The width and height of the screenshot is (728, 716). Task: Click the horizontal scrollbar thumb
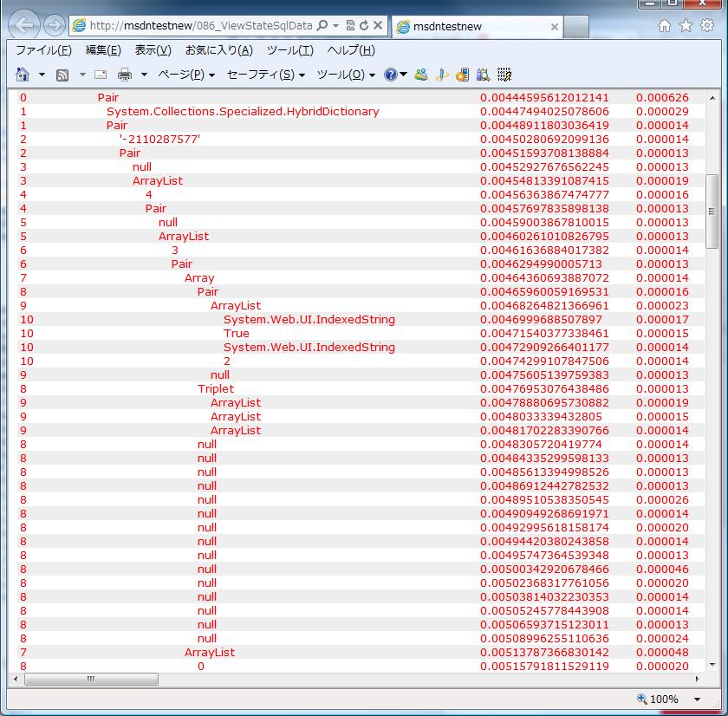pyautogui.click(x=90, y=679)
